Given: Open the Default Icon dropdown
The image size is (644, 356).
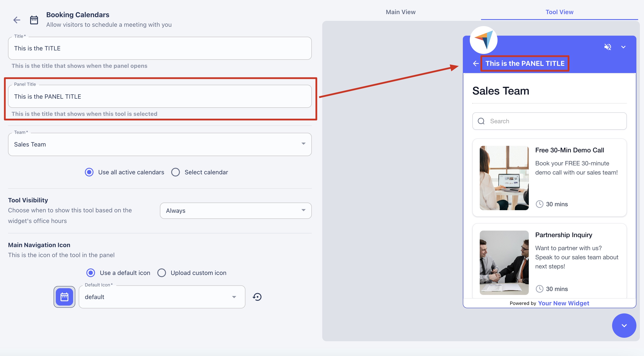Looking at the screenshot, I should tap(162, 297).
